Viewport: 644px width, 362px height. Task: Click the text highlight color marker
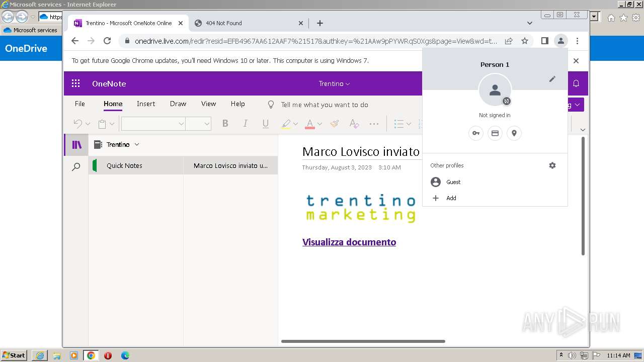click(x=286, y=124)
